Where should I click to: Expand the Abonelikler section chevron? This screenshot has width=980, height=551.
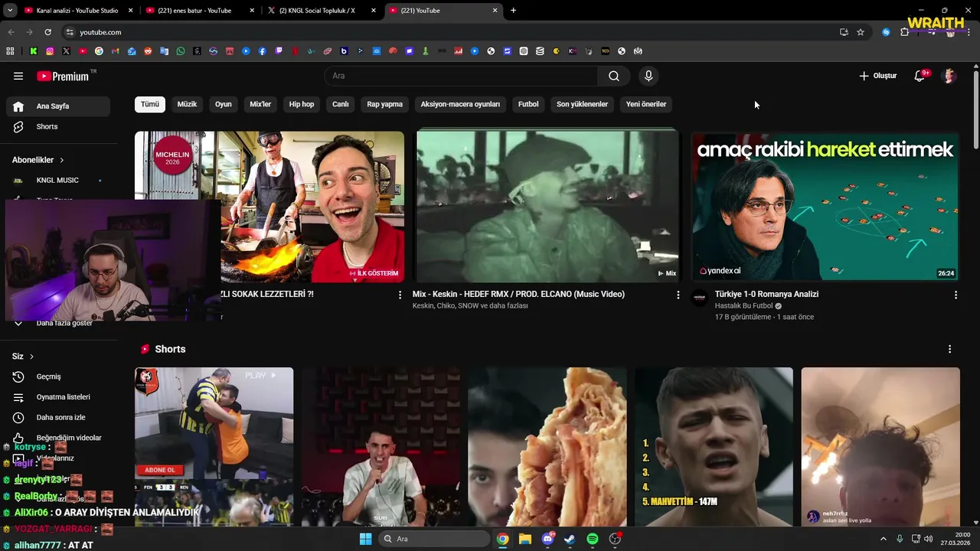click(62, 160)
